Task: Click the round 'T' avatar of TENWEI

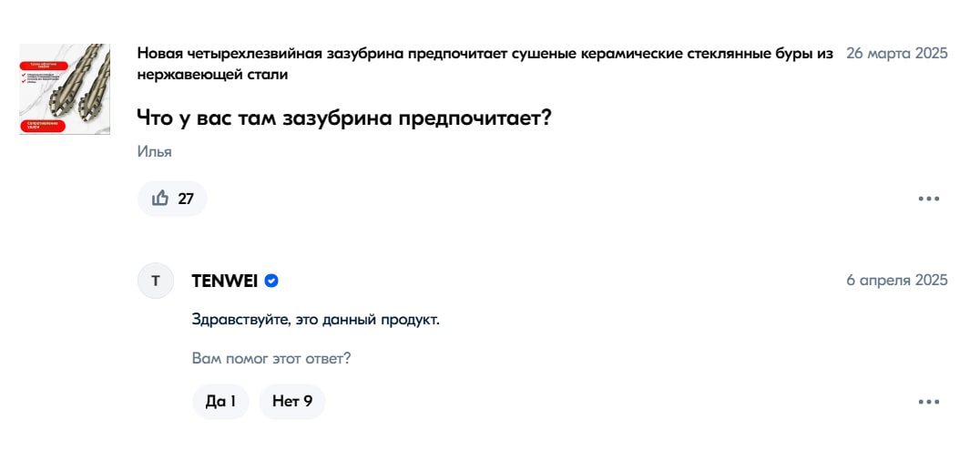Action: (x=156, y=281)
